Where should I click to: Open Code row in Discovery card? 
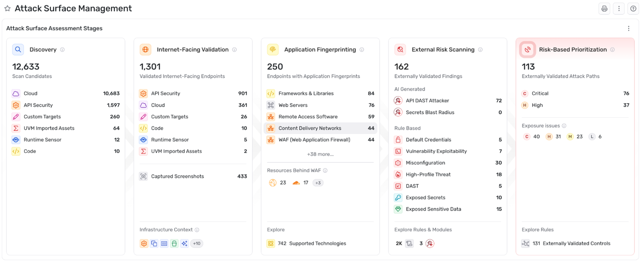coord(66,151)
